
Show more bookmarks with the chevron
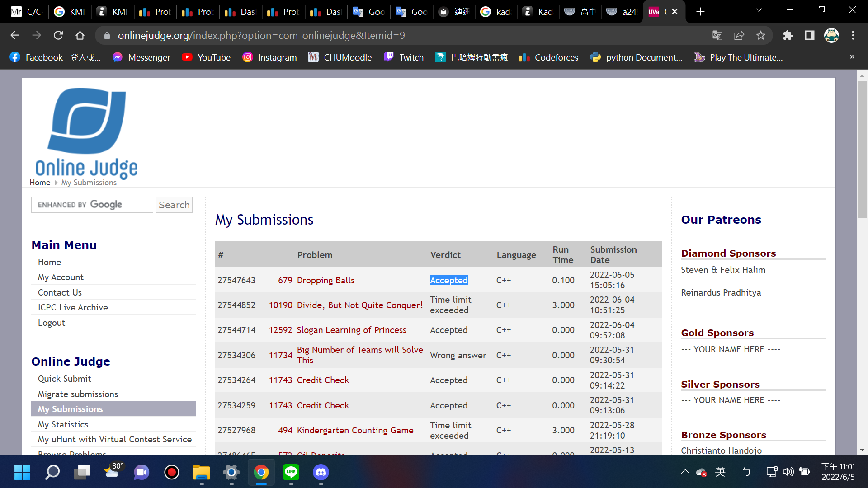852,57
